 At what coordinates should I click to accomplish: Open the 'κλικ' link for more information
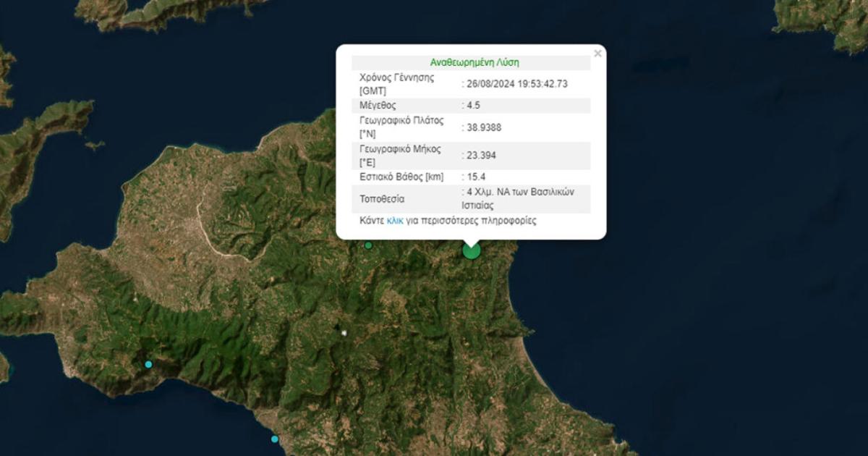click(395, 220)
